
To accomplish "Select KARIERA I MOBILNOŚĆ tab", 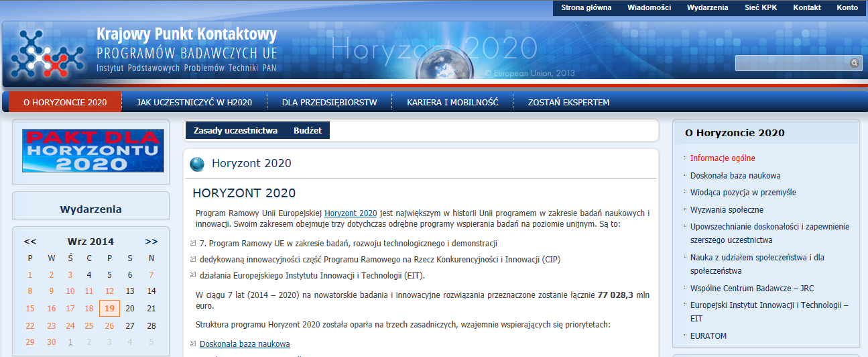I will (452, 103).
